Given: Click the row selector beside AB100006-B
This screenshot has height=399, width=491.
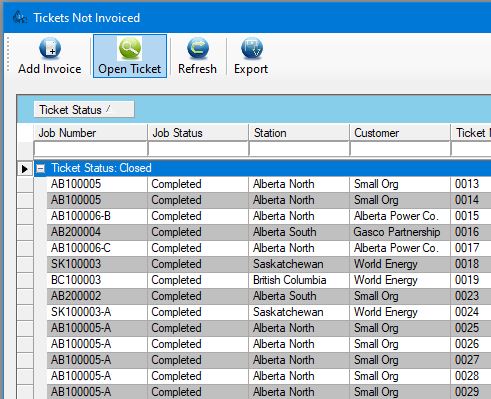Looking at the screenshot, I should (25, 216).
